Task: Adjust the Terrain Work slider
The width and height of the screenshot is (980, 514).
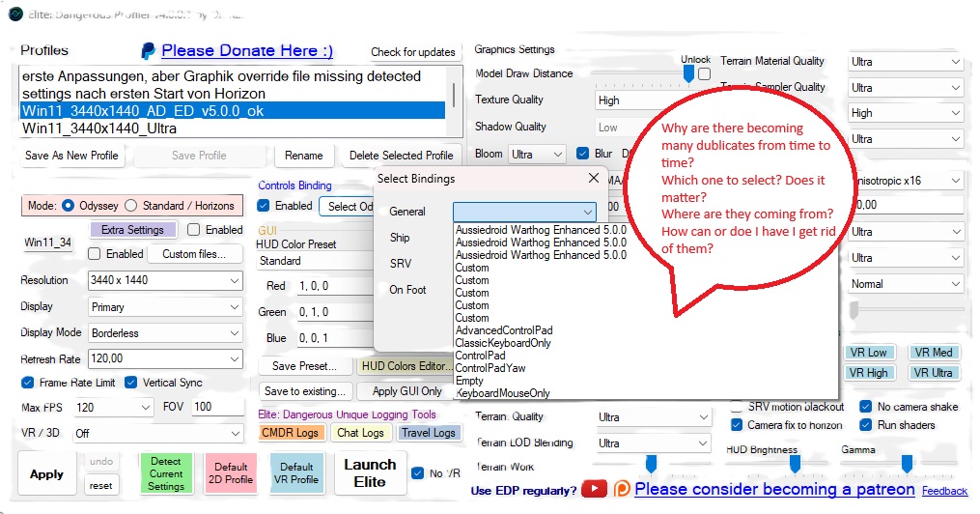Action: [x=651, y=464]
